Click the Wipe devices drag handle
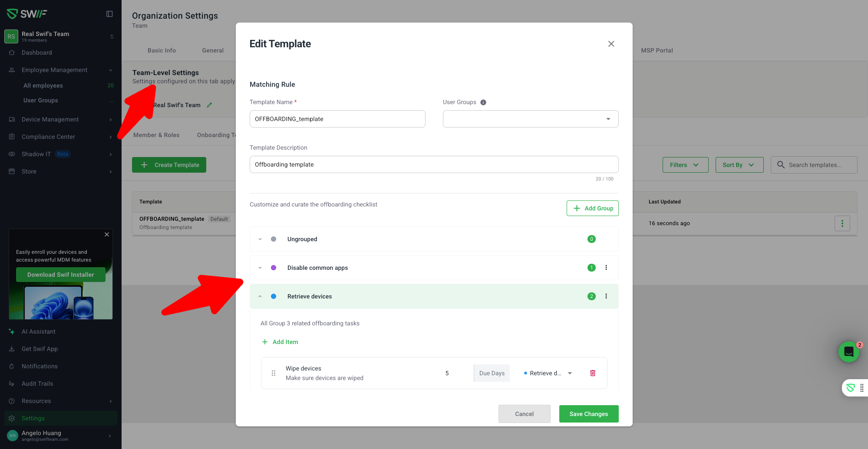Image resolution: width=868 pixels, height=449 pixels. (x=274, y=373)
